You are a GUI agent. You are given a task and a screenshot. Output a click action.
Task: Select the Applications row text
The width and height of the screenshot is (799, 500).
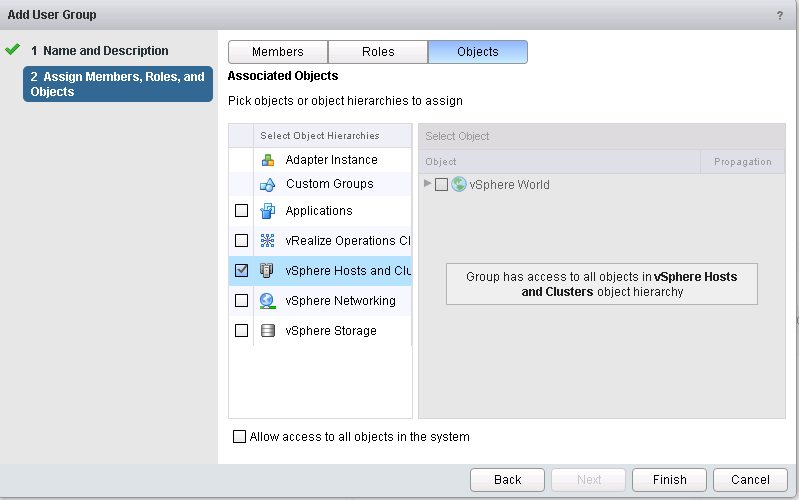click(319, 211)
